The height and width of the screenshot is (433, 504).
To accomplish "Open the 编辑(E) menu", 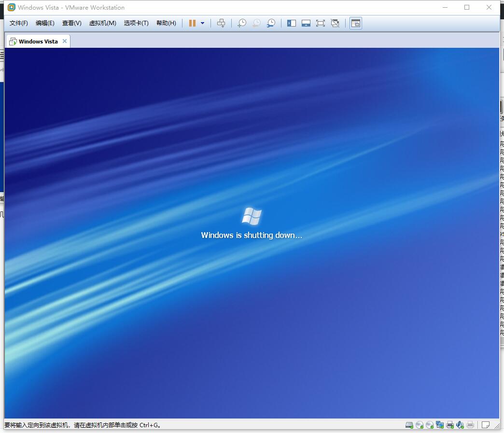I will [45, 23].
